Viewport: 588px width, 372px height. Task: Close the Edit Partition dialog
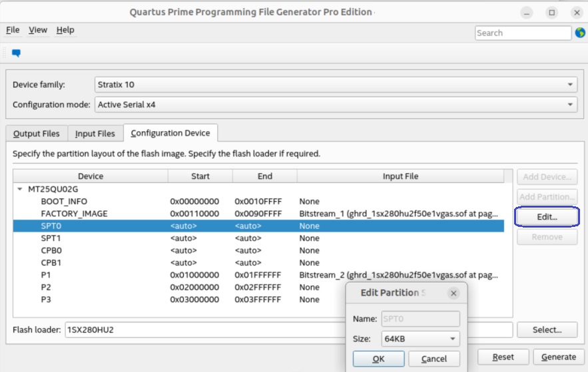pyautogui.click(x=453, y=293)
